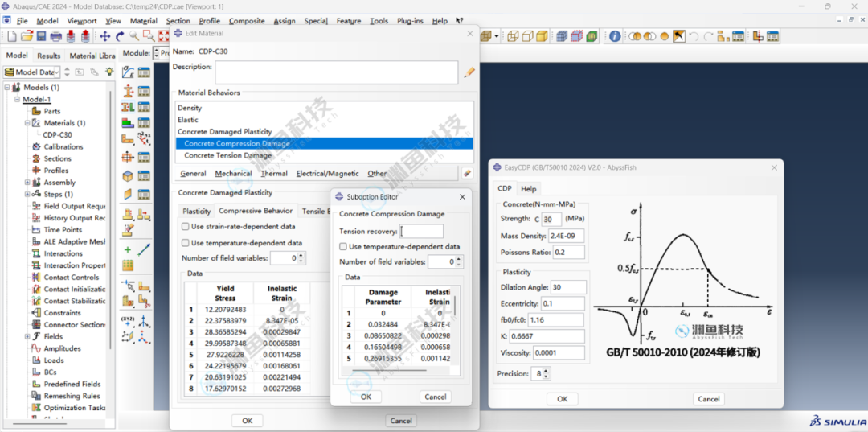
Task: Select the Elastic material behavior
Action: pyautogui.click(x=187, y=120)
